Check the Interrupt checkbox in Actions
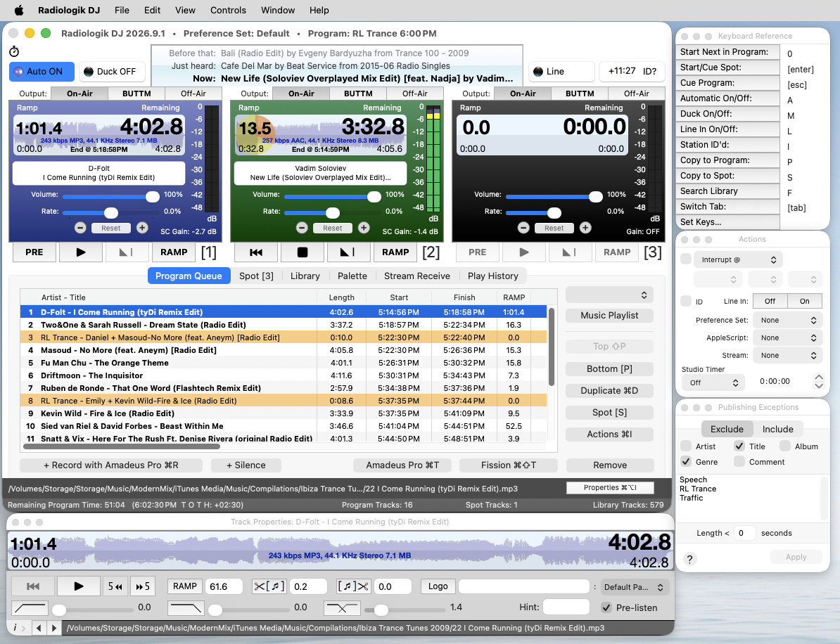 [x=686, y=259]
